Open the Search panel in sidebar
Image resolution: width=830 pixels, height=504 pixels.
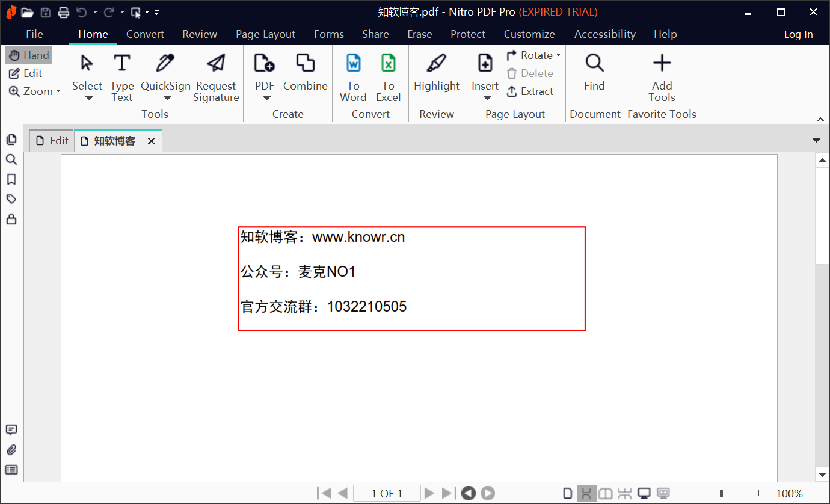tap(11, 159)
